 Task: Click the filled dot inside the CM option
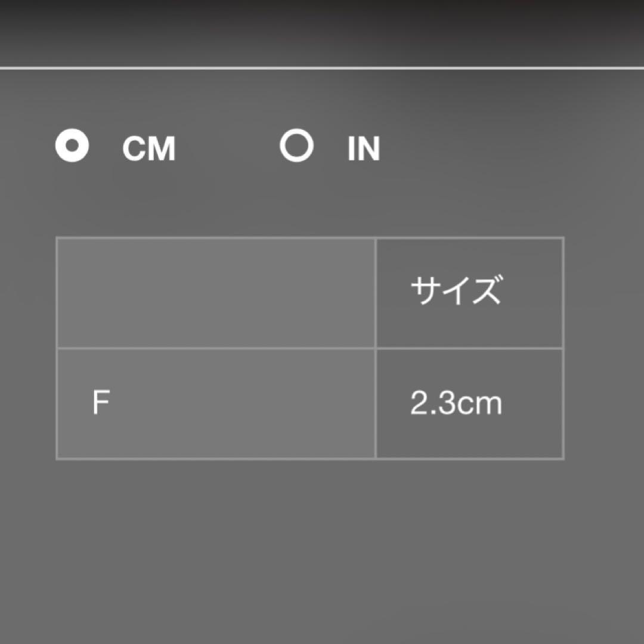pyautogui.click(x=72, y=146)
